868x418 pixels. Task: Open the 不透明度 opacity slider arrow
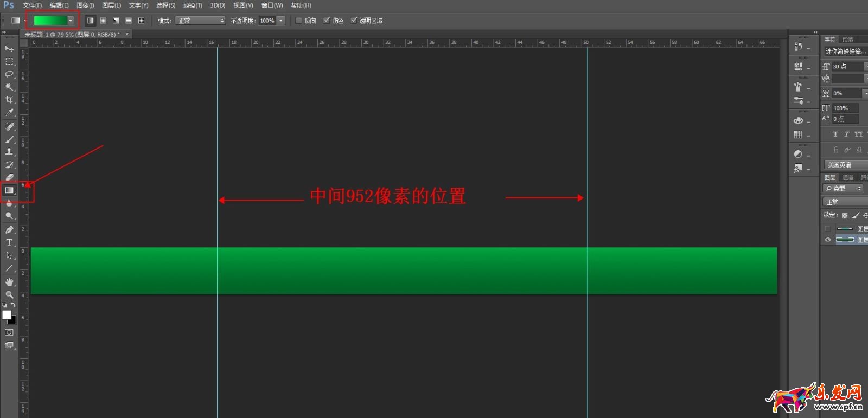coord(281,21)
